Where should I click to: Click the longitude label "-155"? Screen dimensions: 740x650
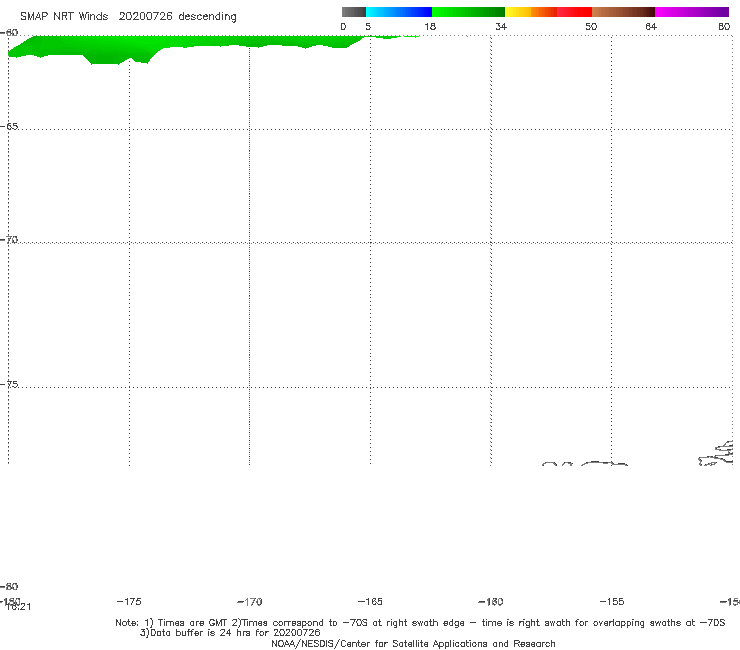[612, 602]
